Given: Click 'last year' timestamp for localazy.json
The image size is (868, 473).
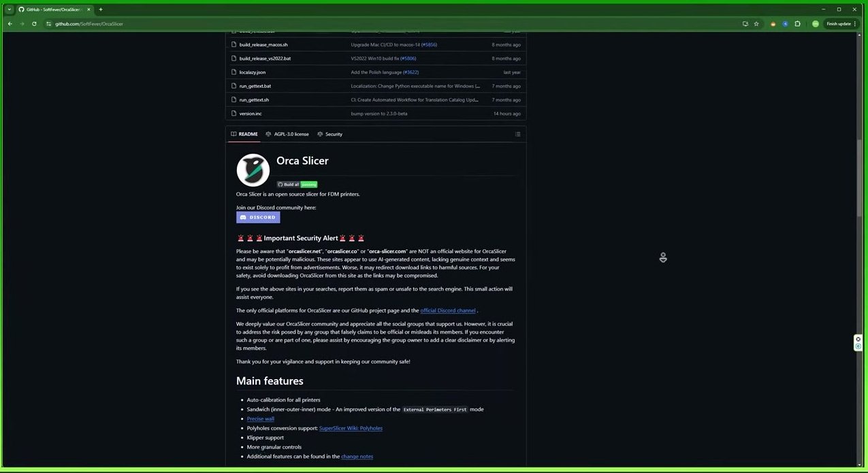Looking at the screenshot, I should [512, 72].
